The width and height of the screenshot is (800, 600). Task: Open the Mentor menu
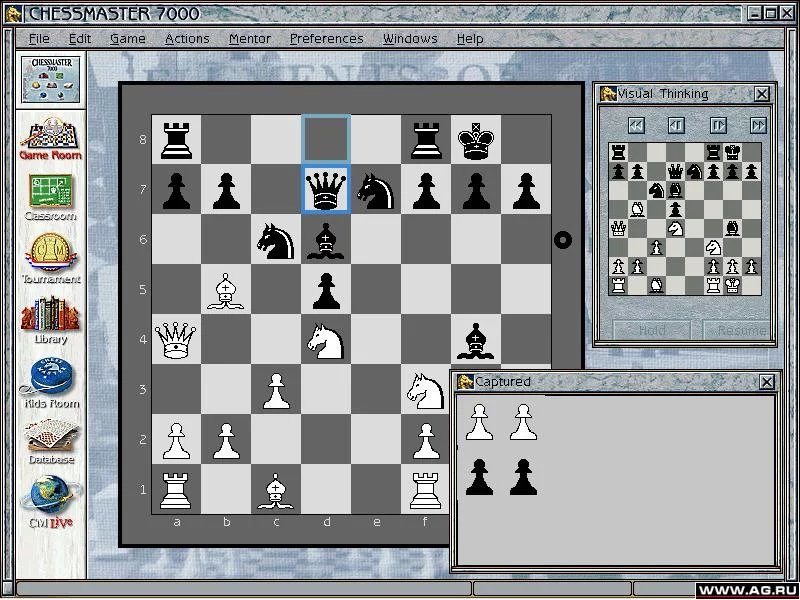pyautogui.click(x=250, y=39)
